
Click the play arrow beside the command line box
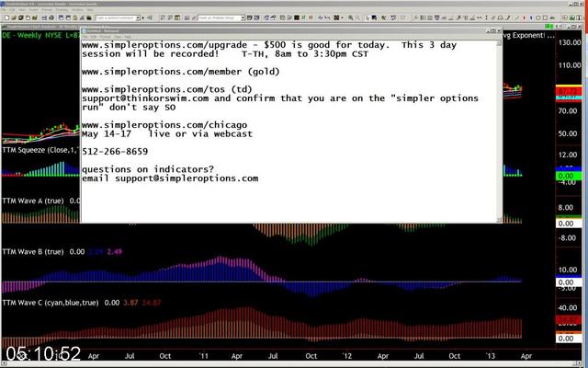pos(143,17)
